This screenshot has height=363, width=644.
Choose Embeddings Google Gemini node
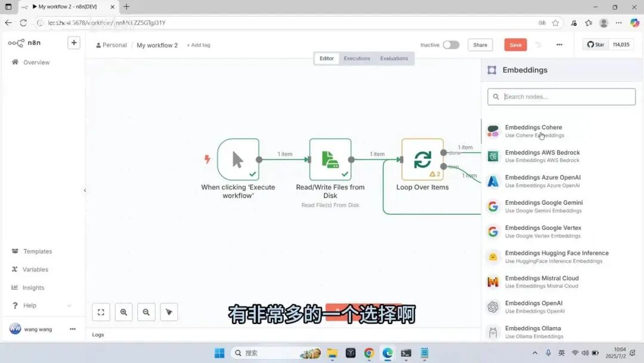[x=562, y=207]
